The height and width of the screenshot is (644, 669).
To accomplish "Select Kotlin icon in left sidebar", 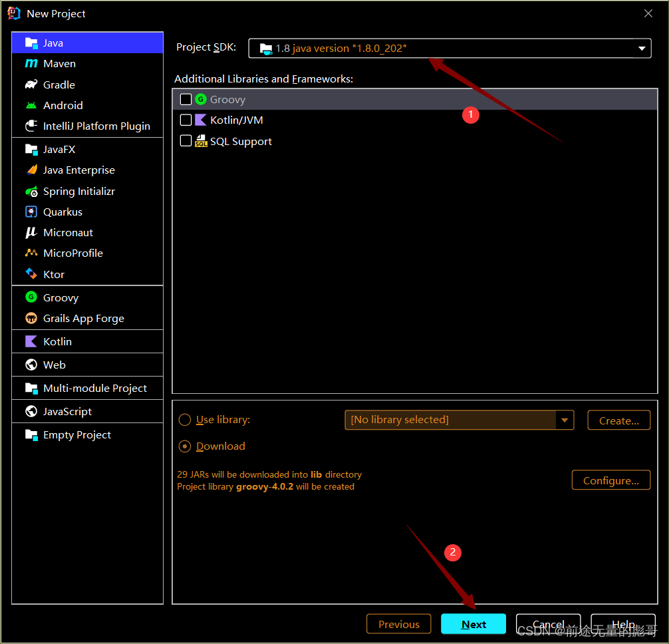I will (31, 341).
